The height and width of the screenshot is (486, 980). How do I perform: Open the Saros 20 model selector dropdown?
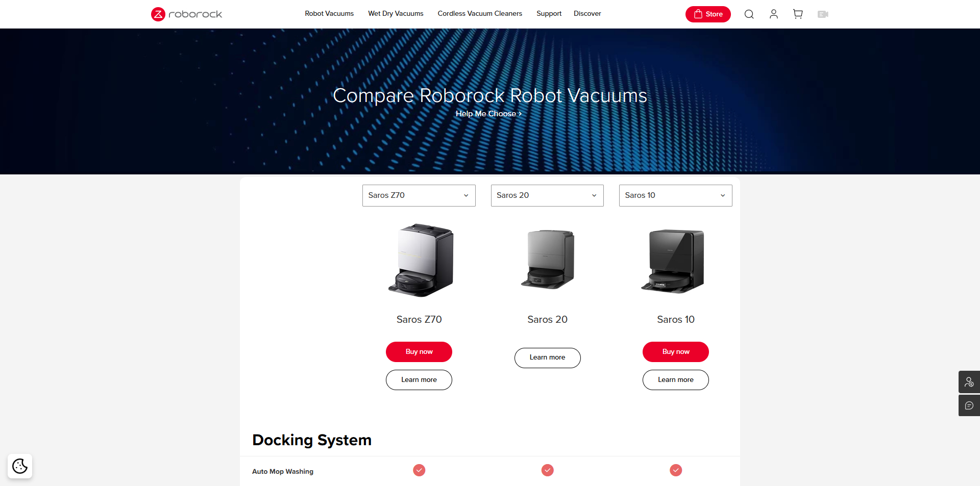point(547,195)
